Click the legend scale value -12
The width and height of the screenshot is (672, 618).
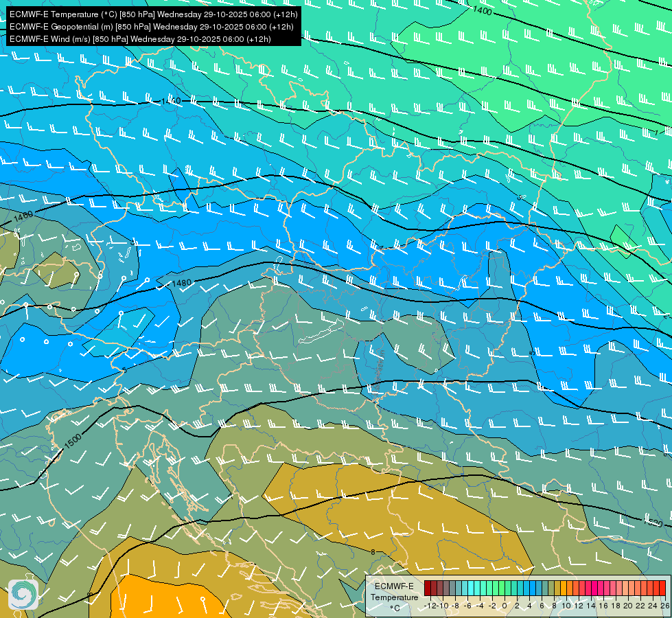[x=430, y=606]
